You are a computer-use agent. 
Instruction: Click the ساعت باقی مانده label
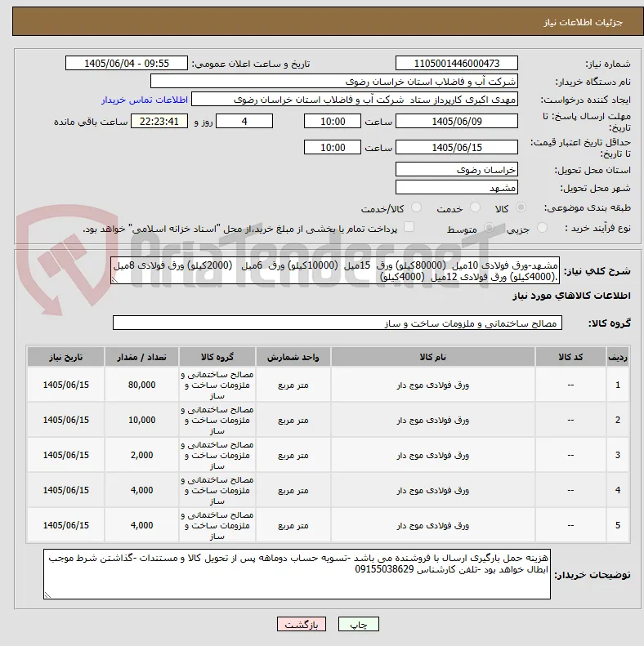[x=91, y=122]
